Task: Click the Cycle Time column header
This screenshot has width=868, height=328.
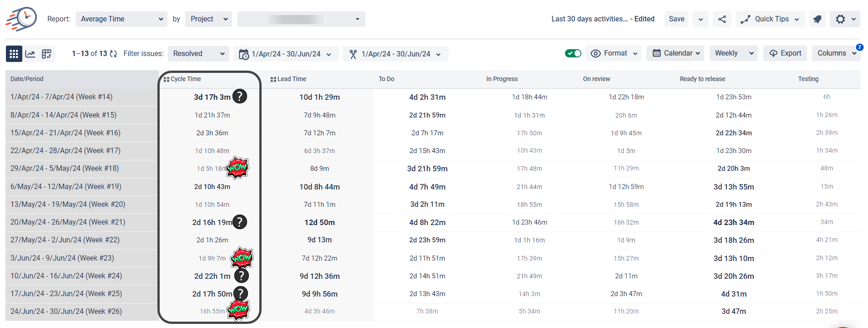Action: coord(186,79)
